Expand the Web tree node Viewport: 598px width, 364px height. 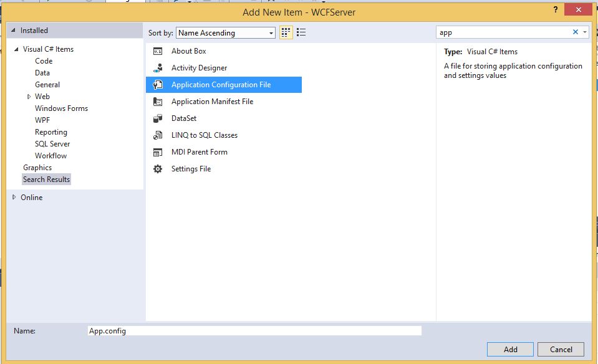[x=28, y=96]
